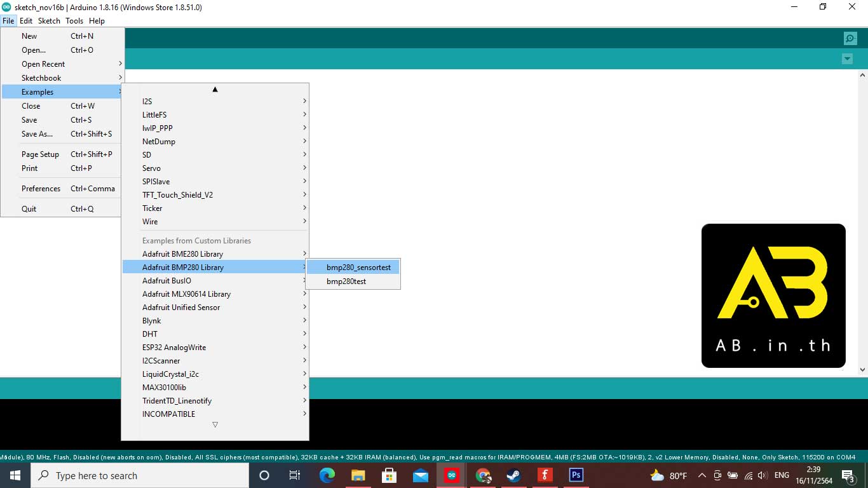Choose Print from the File menu
The height and width of the screenshot is (488, 868).
pyautogui.click(x=62, y=168)
